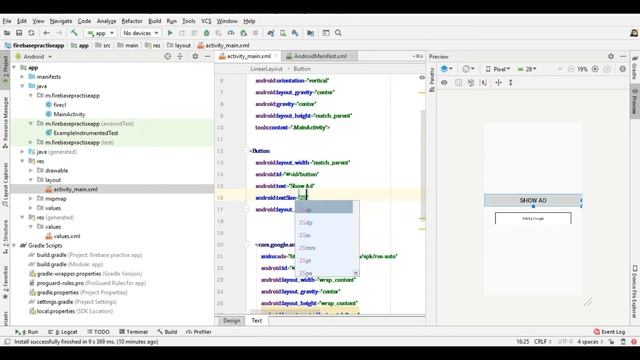Hide the Project panel with minus icon
The image size is (640, 360).
207,56
